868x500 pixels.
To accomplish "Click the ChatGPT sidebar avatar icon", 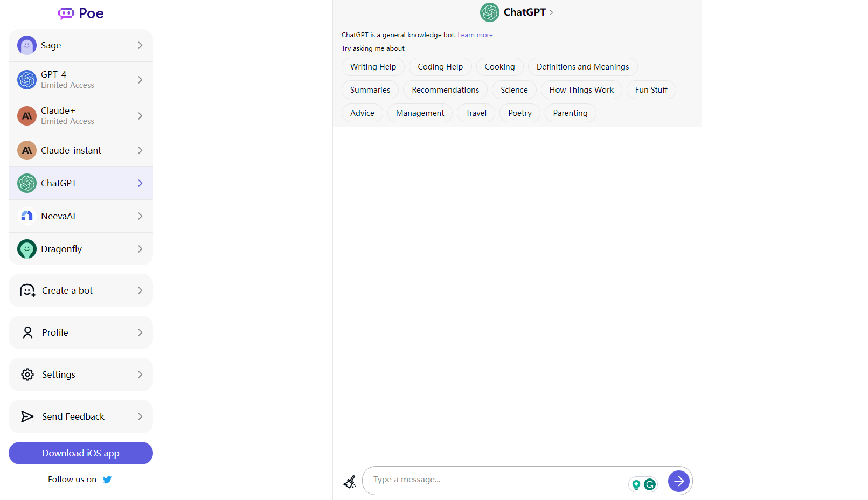I will pos(27,183).
